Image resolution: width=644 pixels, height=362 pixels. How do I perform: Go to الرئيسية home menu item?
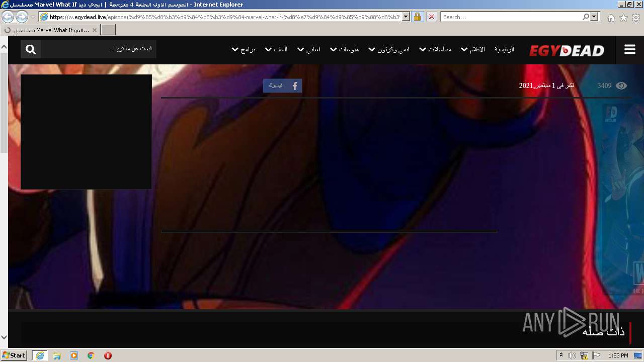(x=504, y=49)
